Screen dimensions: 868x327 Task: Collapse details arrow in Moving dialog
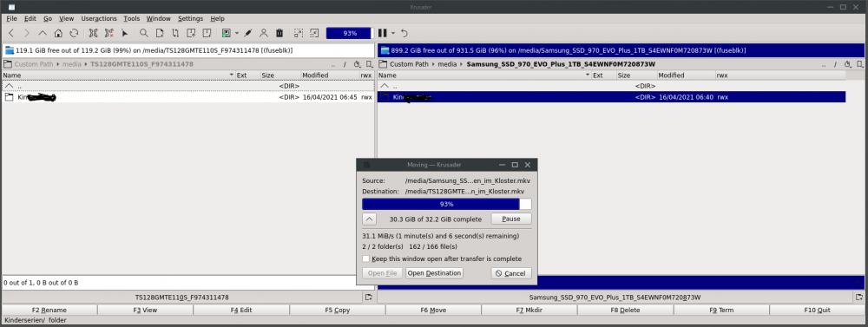click(370, 219)
